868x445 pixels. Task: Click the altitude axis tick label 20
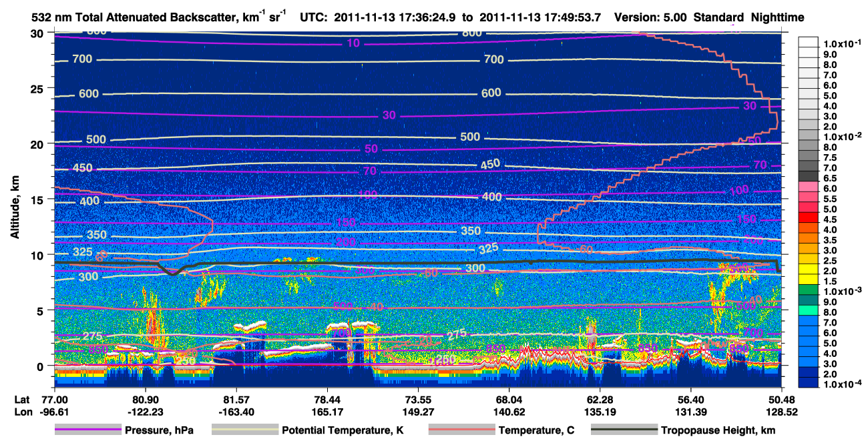(38, 143)
